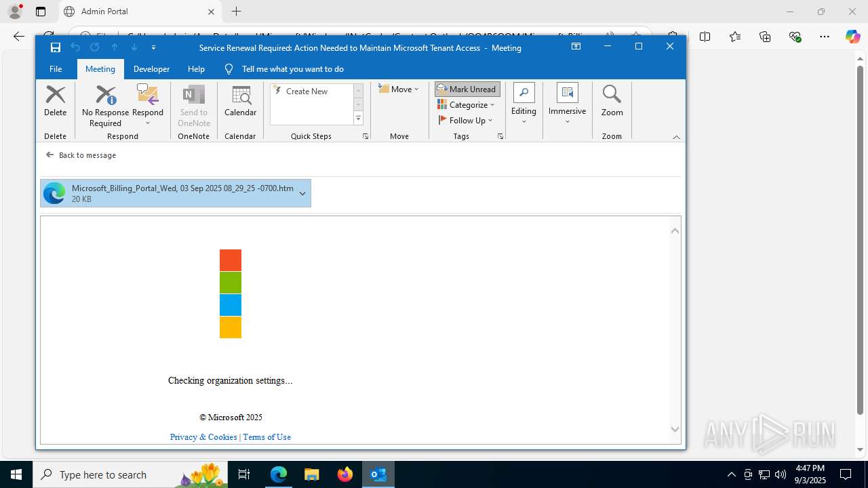Screen dimensions: 868x488
Task: Open the Respond dropdown
Action: [148, 106]
